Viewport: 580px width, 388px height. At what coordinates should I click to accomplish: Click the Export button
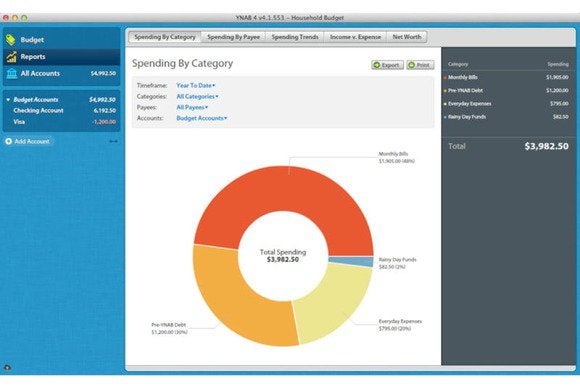click(387, 65)
